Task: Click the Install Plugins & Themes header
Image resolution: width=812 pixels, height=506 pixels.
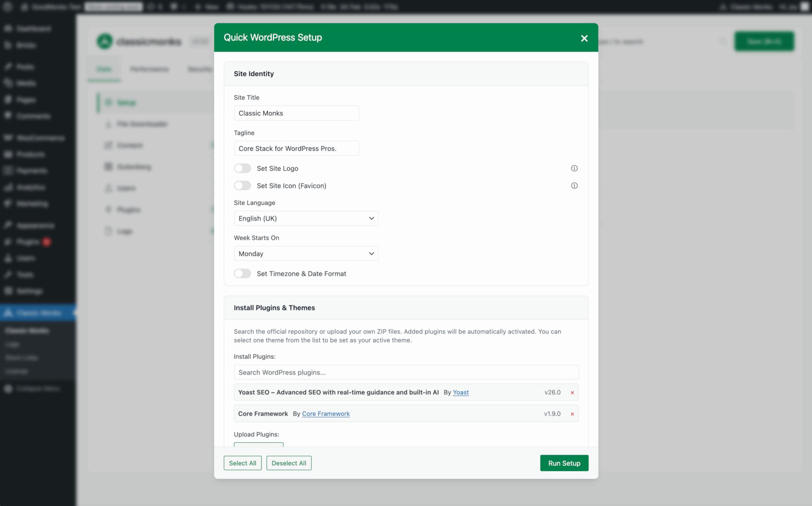Action: tap(274, 308)
